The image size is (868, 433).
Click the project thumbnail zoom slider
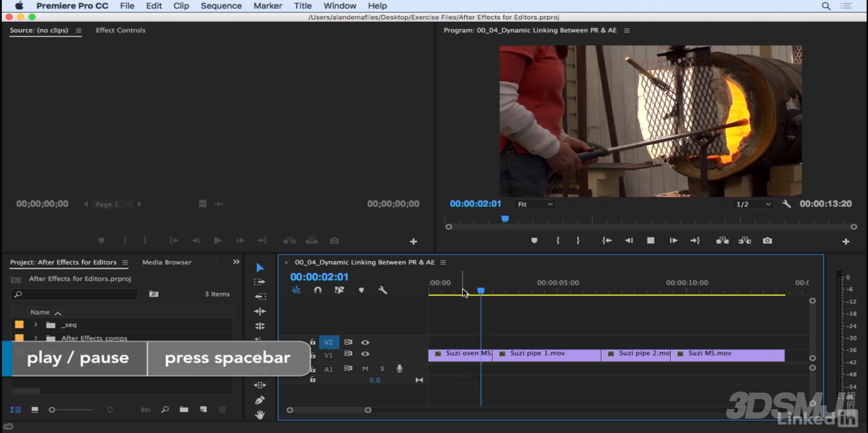coord(72,410)
